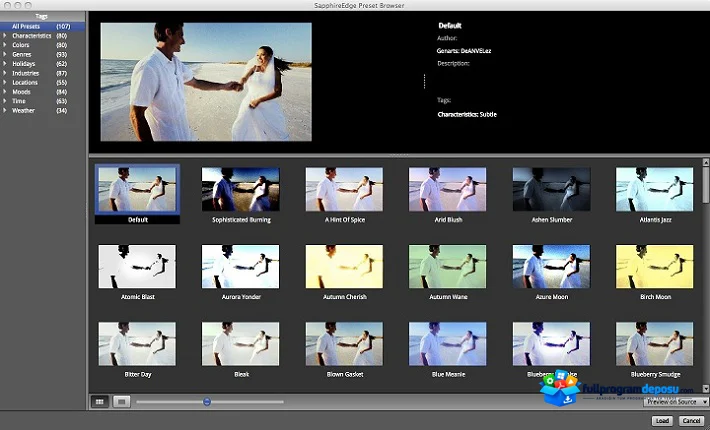Expand the Colors tag category

(x=5, y=45)
